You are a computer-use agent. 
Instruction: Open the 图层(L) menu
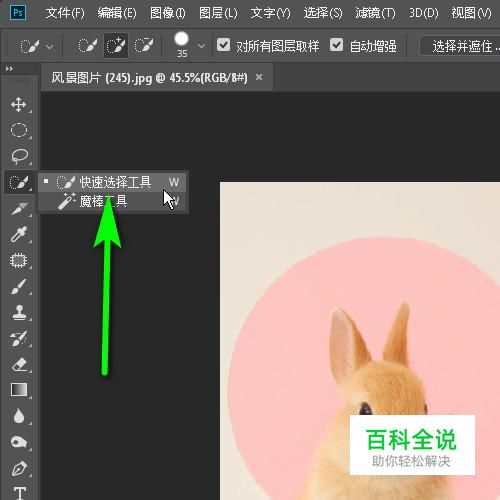click(218, 13)
